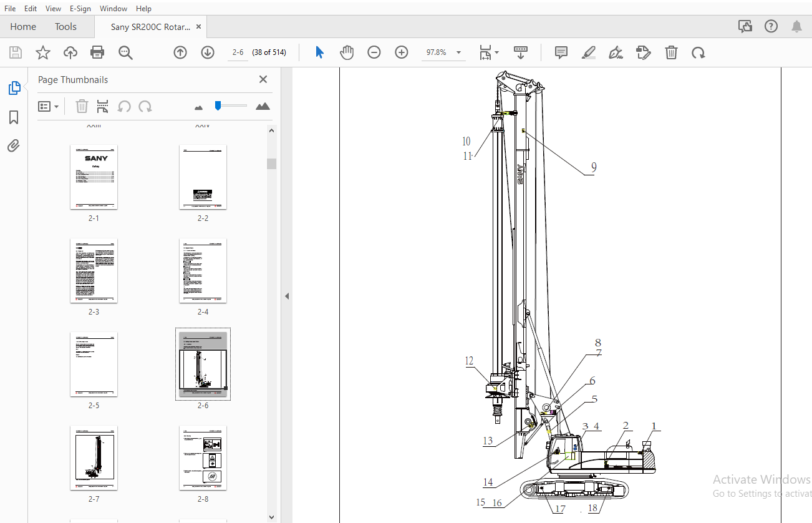This screenshot has width=812, height=523.
Task: Switch to the Tools tab
Action: click(65, 27)
